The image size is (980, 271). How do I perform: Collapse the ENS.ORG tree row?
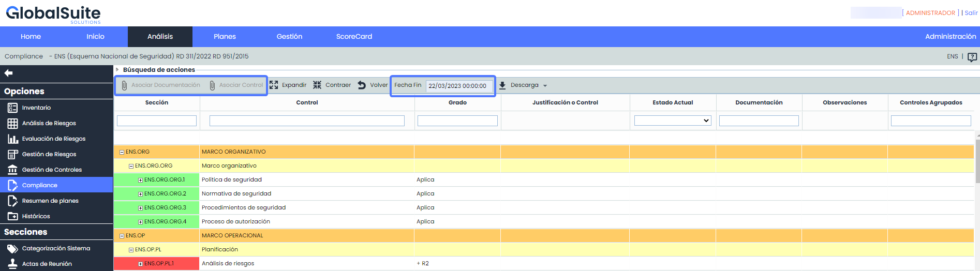122,152
